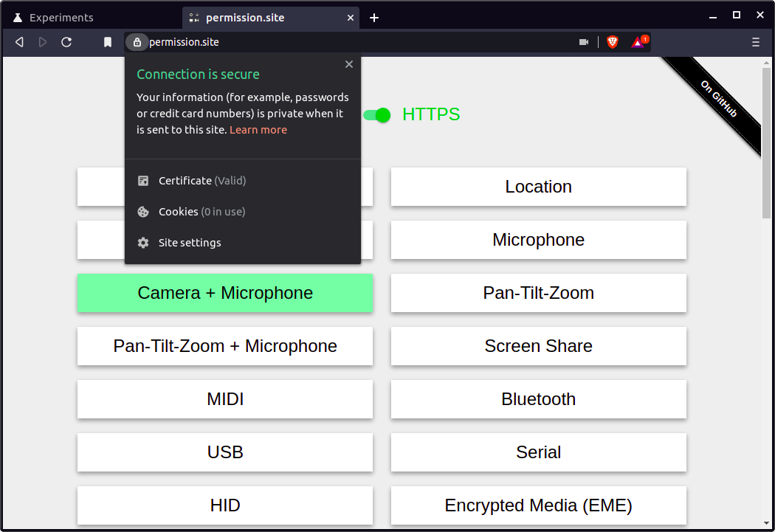Minimize the browser window
The width and height of the screenshot is (775, 532).
pos(713,16)
